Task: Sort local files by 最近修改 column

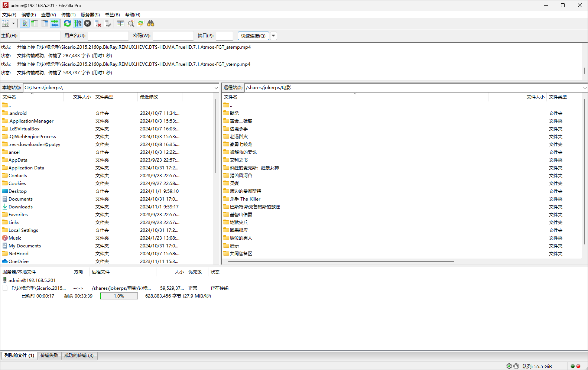Action: pyautogui.click(x=160, y=97)
